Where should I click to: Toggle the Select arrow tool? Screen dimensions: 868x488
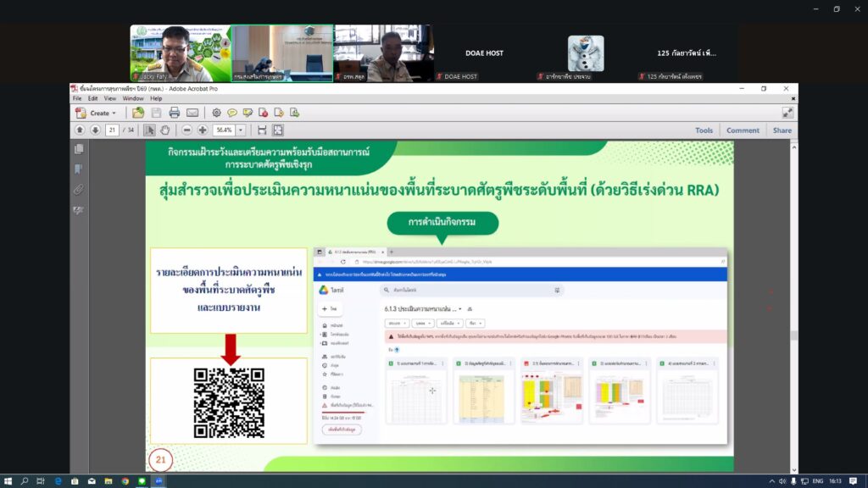tap(149, 130)
